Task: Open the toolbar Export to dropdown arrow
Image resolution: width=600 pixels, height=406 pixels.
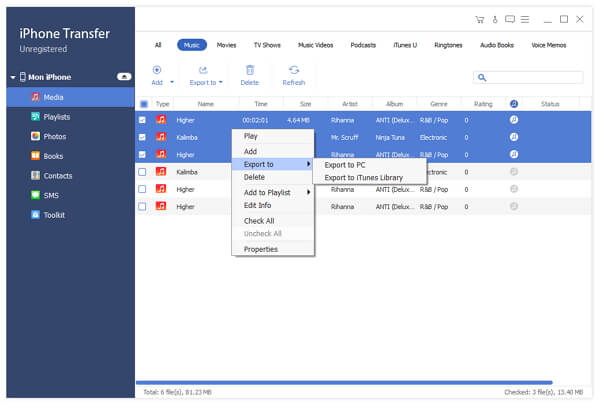Action: (x=221, y=82)
